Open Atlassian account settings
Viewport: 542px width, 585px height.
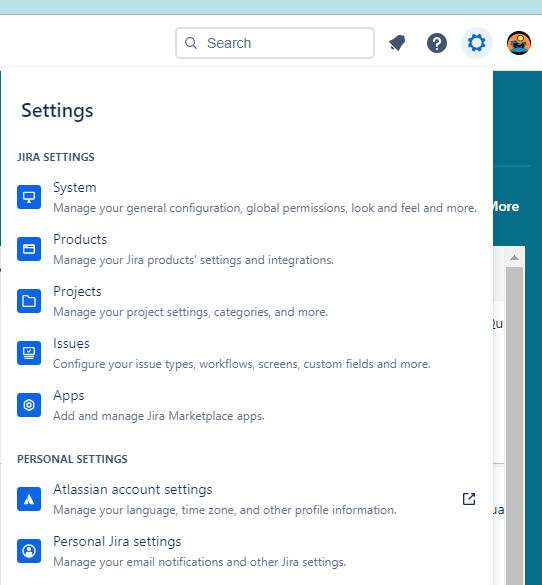[247, 499]
